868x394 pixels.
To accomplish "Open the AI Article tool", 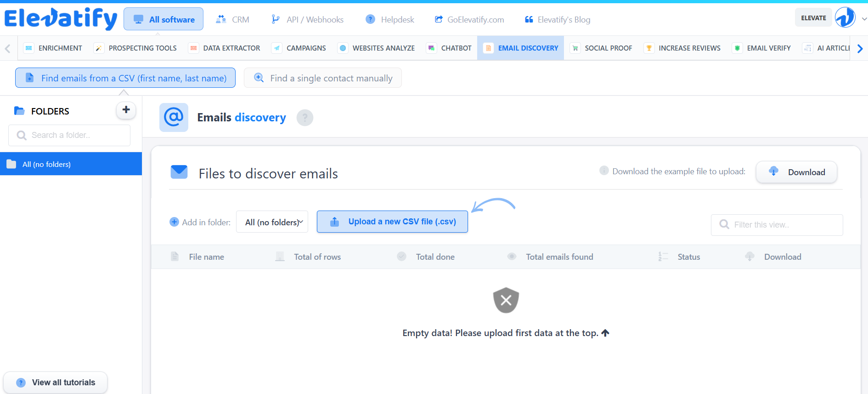I will [x=827, y=48].
